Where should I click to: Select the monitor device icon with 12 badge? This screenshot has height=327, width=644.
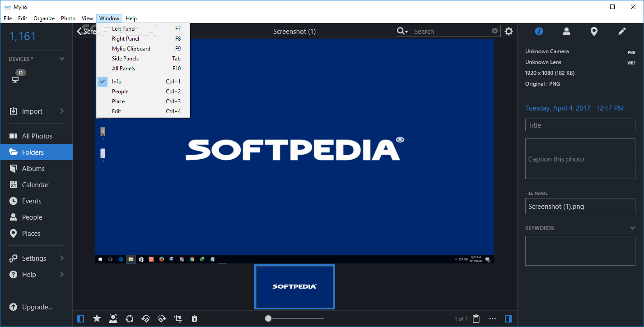pos(15,79)
